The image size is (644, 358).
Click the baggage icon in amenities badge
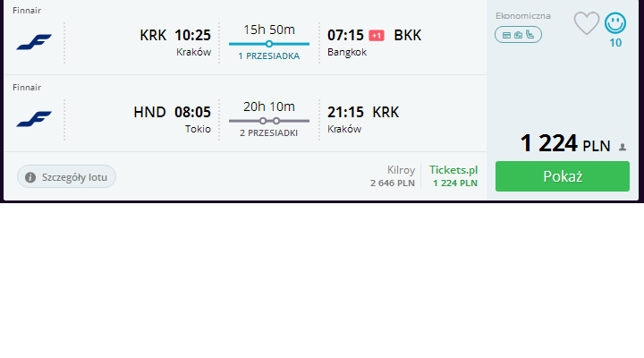click(518, 35)
